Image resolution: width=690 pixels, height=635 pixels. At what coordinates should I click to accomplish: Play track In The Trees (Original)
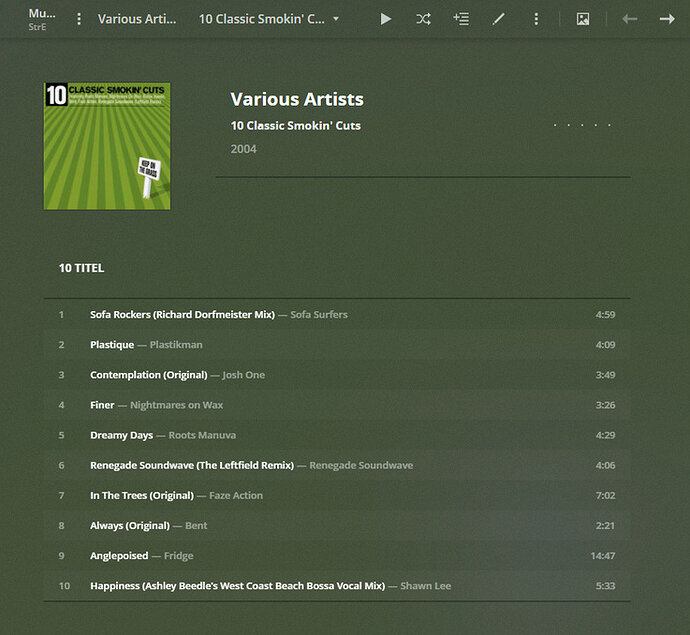(142, 496)
